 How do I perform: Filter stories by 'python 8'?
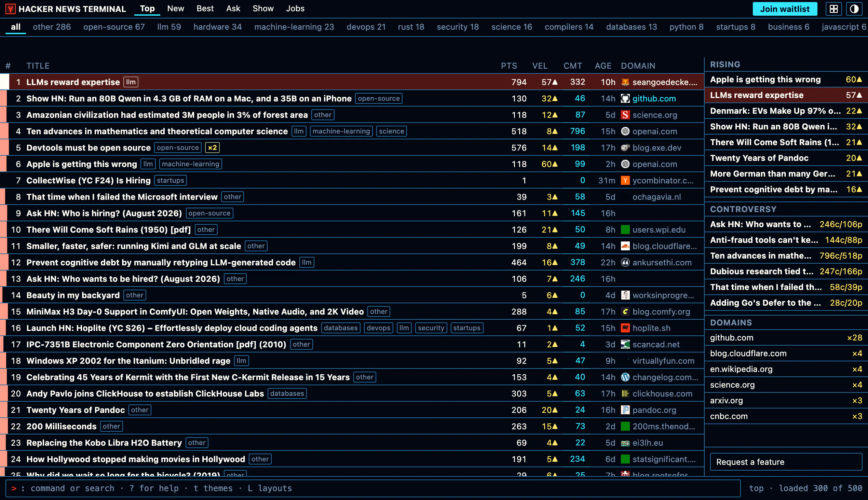pos(687,27)
